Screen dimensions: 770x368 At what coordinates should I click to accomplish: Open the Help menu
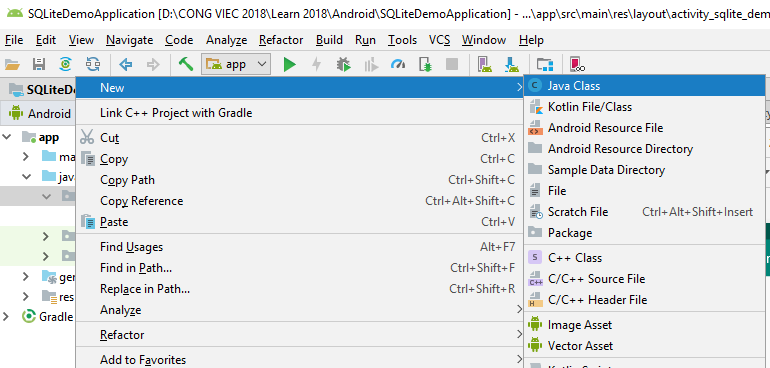[x=531, y=40]
